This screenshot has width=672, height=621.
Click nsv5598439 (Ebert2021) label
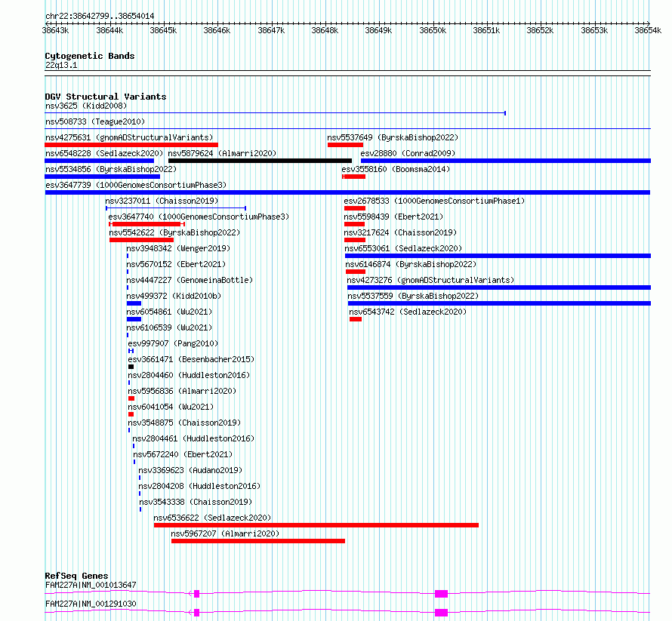(x=393, y=217)
